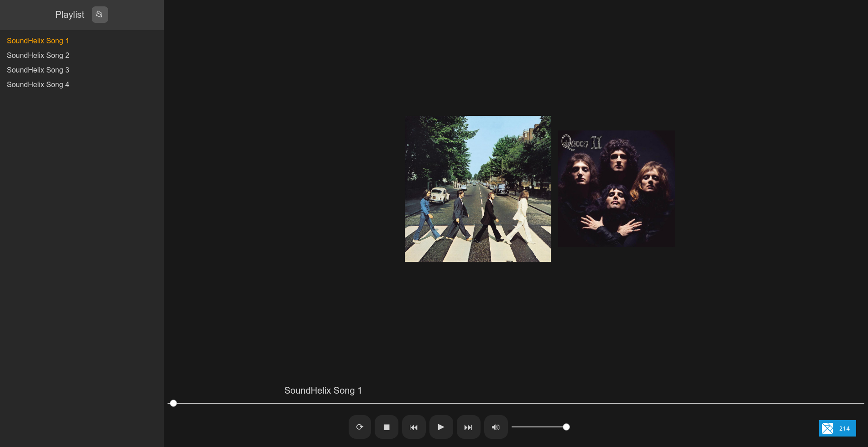The image size is (868, 447).
Task: Select SoundHelix Song 3 in playlist
Action: (x=38, y=70)
